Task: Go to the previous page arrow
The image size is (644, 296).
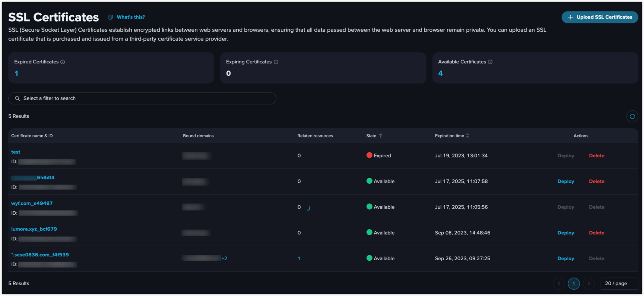Action: [x=559, y=283]
